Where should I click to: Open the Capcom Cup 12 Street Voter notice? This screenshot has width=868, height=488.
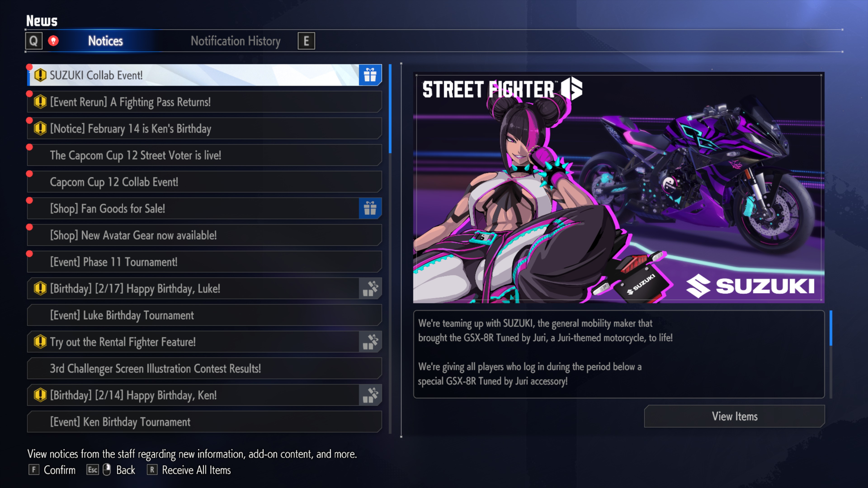pos(205,155)
